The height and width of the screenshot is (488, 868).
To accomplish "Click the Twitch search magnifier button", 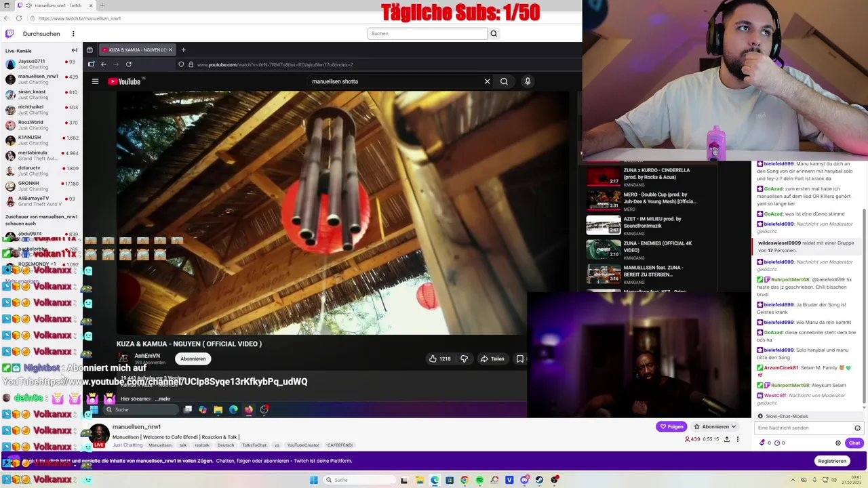I will point(494,33).
